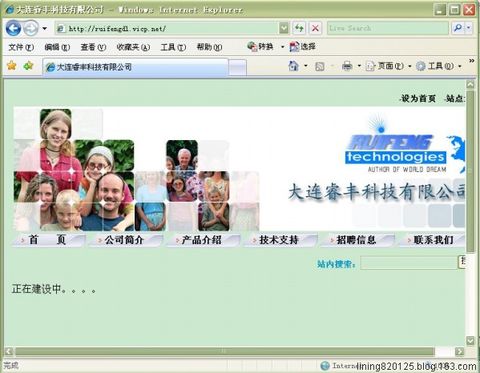
Task: Click the Print printer icon
Action: 347,66
